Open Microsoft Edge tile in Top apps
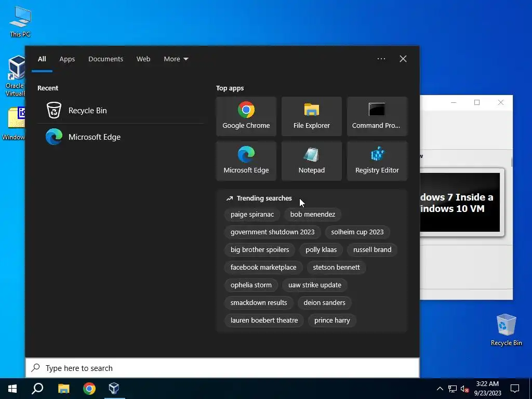The height and width of the screenshot is (399, 532). point(246,161)
